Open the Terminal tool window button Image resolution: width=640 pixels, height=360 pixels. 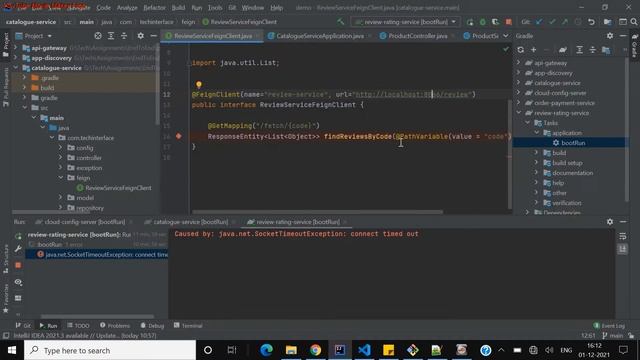(x=188, y=325)
